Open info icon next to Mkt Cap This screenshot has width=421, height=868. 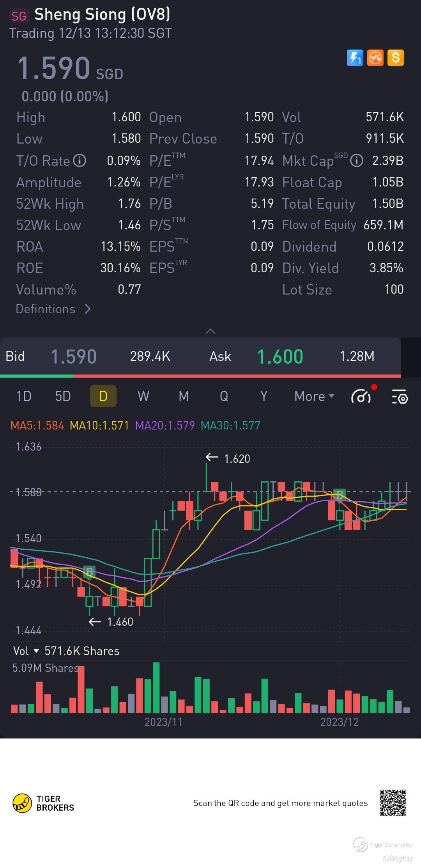(x=357, y=160)
